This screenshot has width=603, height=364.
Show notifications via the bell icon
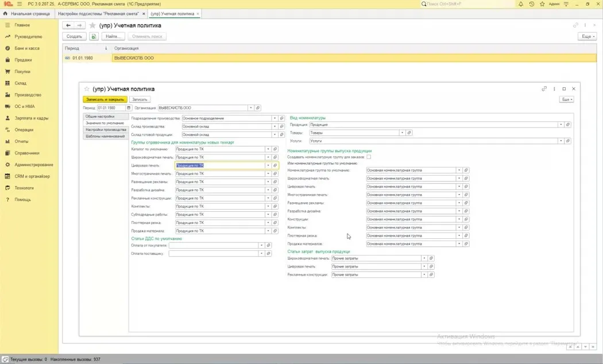[x=521, y=4]
